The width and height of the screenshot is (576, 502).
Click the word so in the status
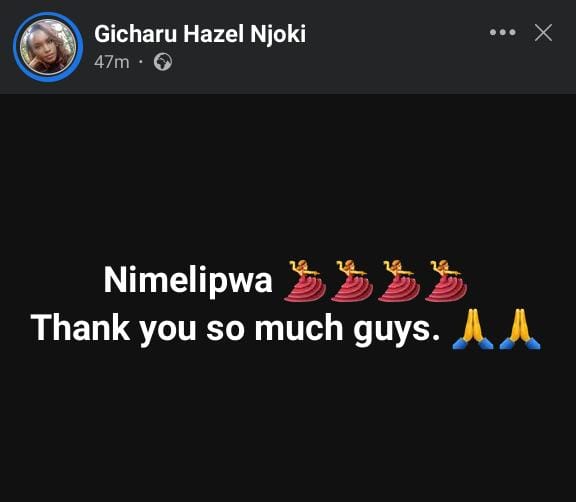[x=225, y=329]
